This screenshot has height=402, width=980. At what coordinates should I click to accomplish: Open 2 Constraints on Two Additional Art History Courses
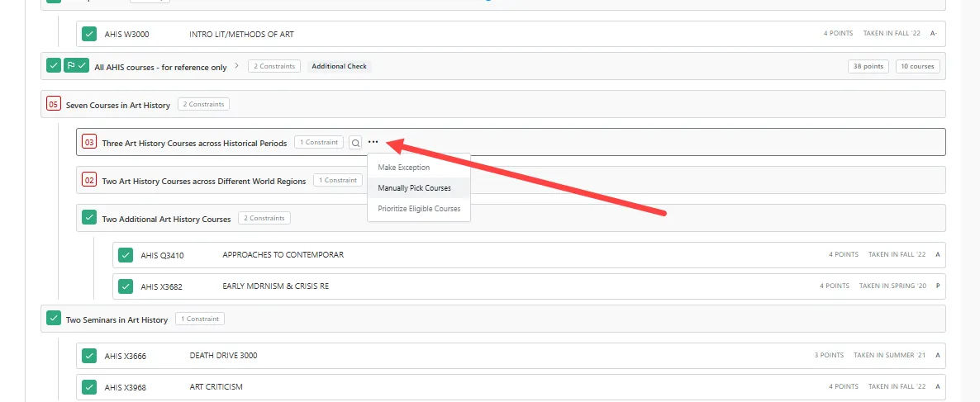pyautogui.click(x=264, y=218)
